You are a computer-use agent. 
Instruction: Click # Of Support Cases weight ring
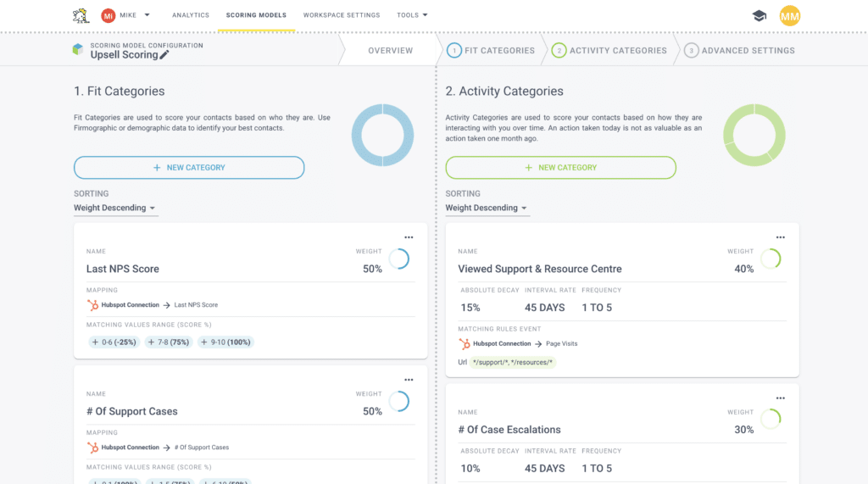pos(399,402)
